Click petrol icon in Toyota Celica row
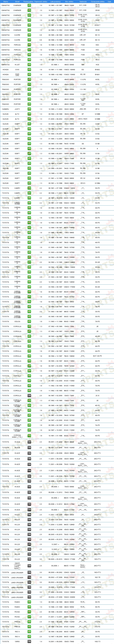The width and height of the screenshot is (114, 644). pos(29,321)
